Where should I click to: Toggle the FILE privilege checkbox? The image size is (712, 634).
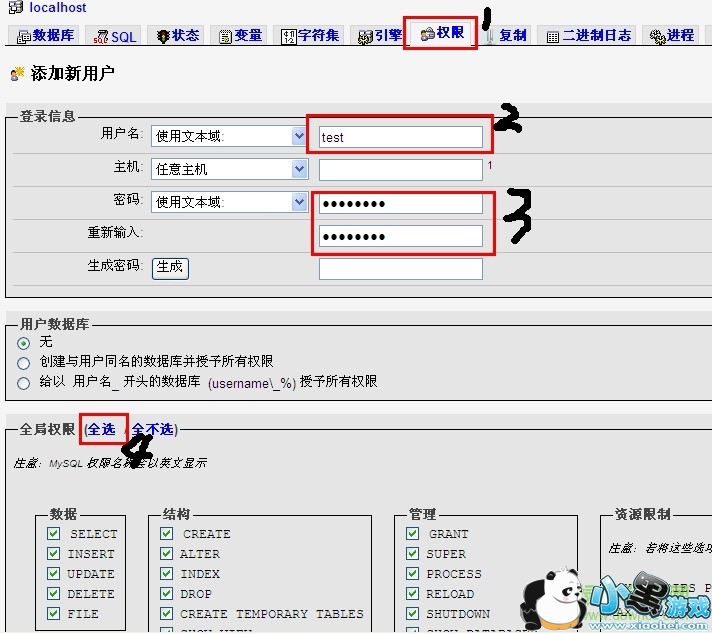click(54, 613)
